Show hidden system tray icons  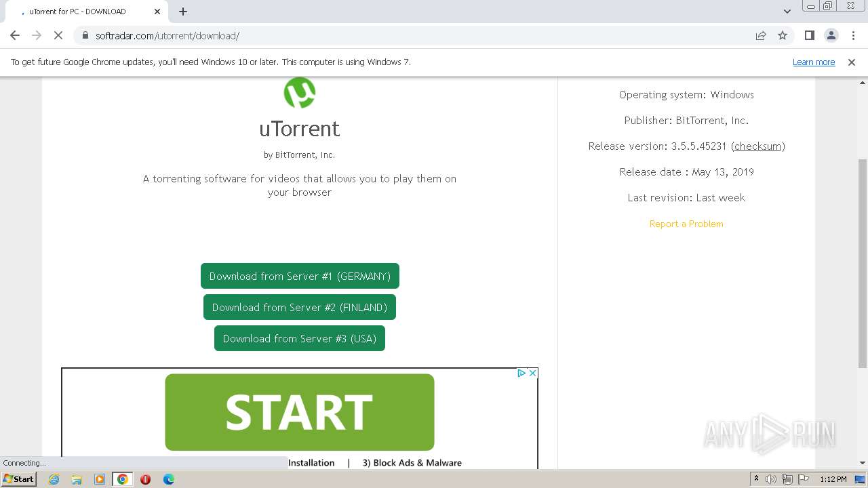756,479
